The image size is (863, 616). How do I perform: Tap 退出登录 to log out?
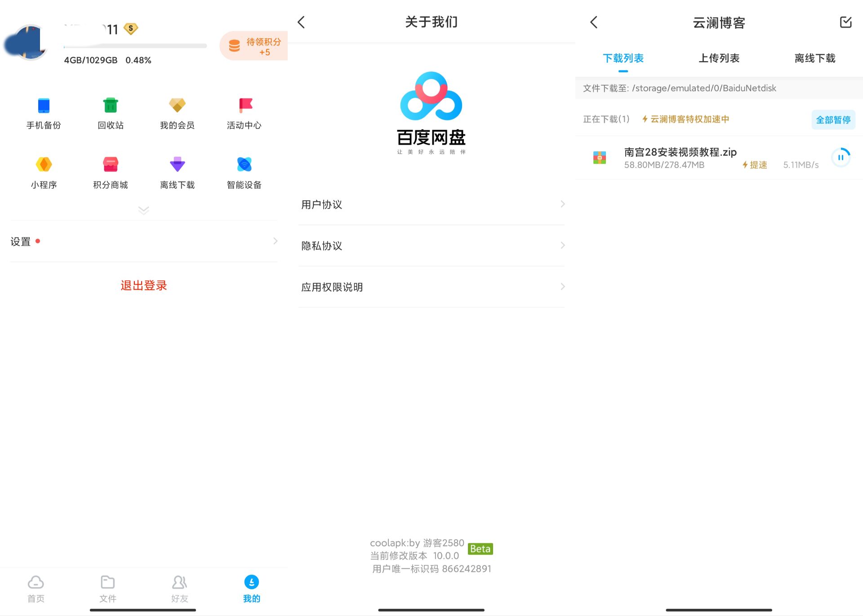[x=143, y=285]
